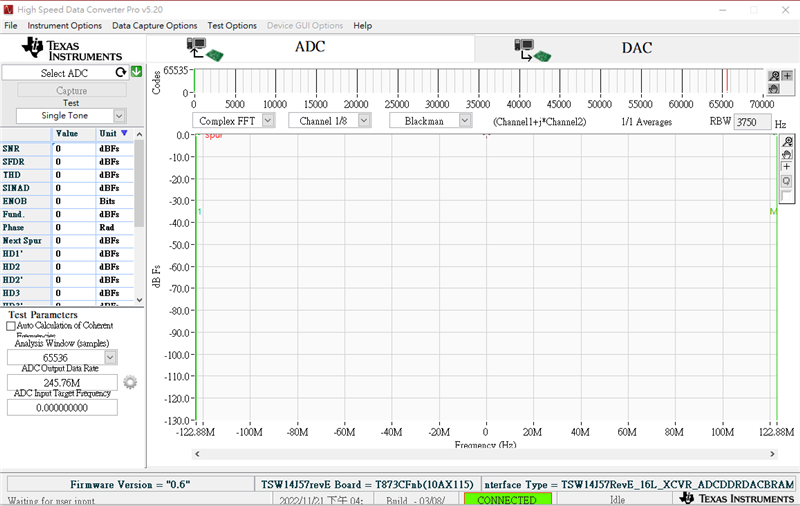Viewport: 800px width, 506px height.
Task: Click the CONNECTED status indicator
Action: point(508,499)
